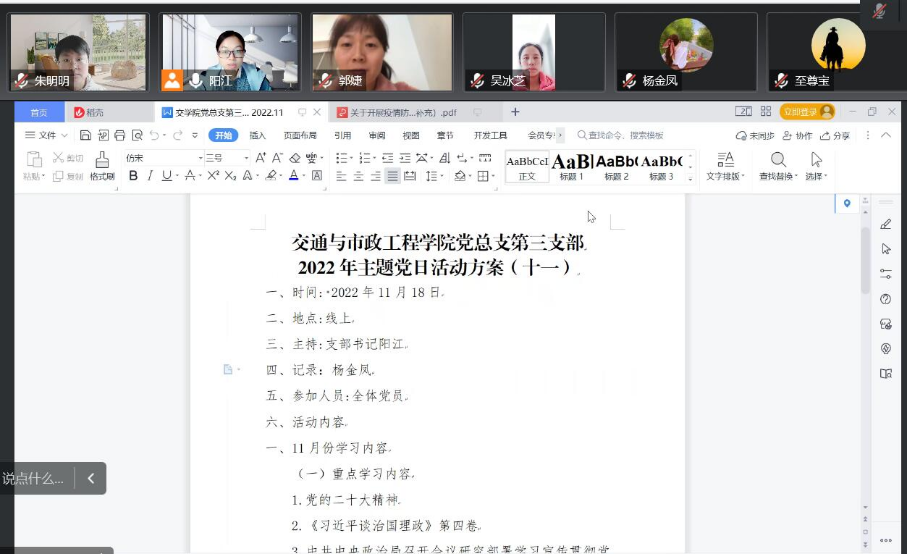Toggle Italic formatting
Screen dimensions: 907x554
tap(150, 176)
